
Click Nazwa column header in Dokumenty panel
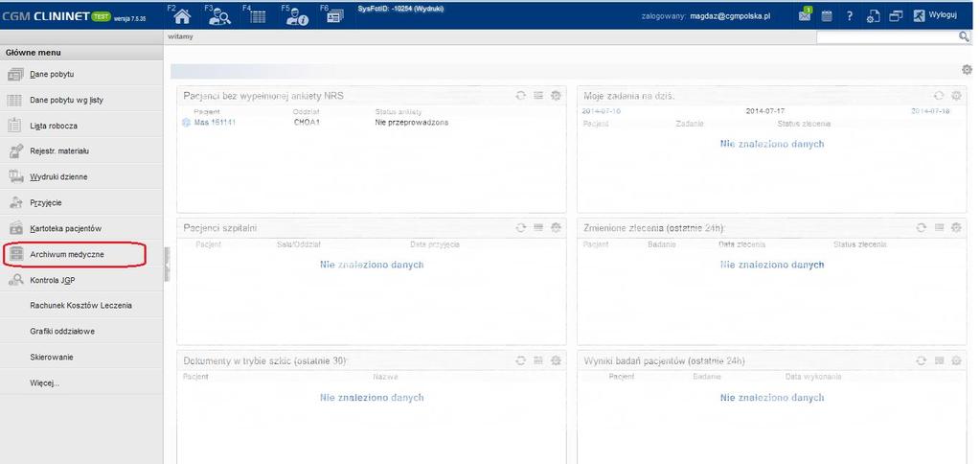point(385,377)
